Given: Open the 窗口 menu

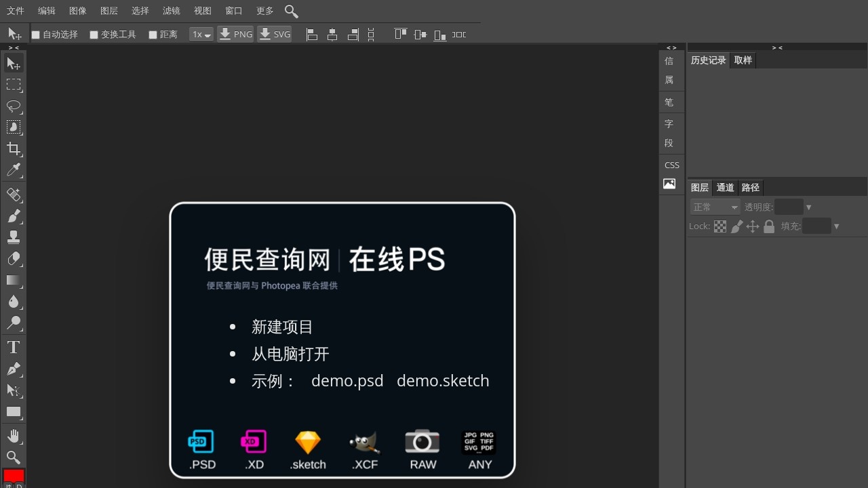Looking at the screenshot, I should point(234,11).
